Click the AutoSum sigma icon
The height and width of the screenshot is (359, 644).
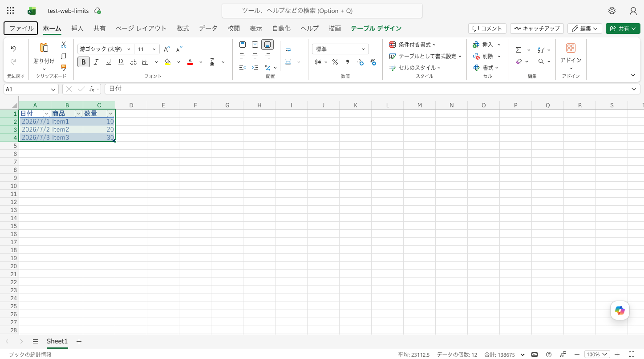(x=518, y=50)
